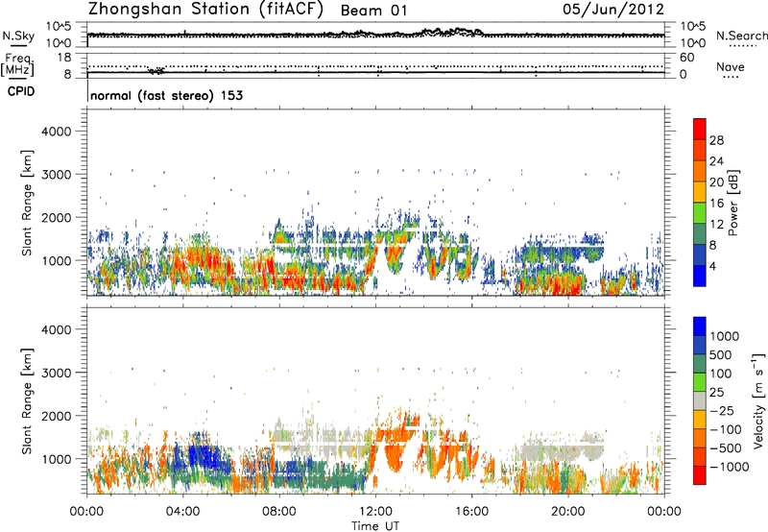The height and width of the screenshot is (532, 768).
Task: Click the 18 frequency axis tick
Action: pyautogui.click(x=64, y=58)
